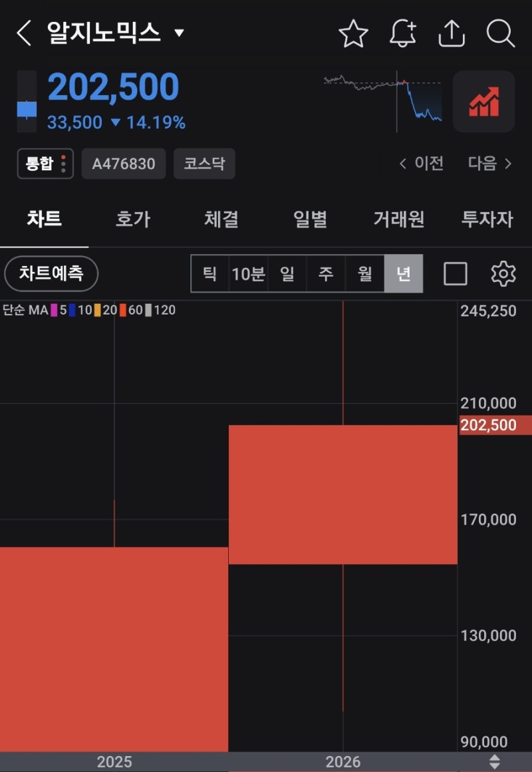This screenshot has width=532, height=772.
Task: Open the 거래원 tab
Action: [x=399, y=219]
